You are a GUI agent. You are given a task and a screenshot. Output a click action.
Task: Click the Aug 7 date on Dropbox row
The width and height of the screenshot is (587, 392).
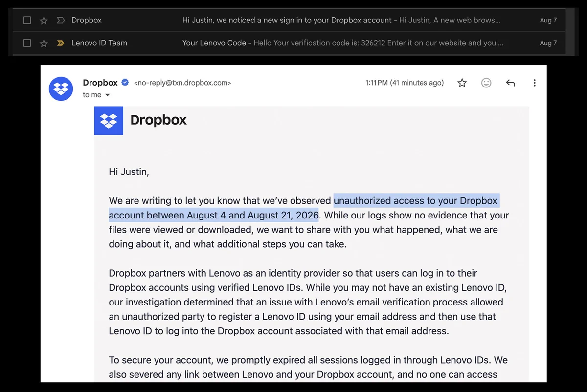(548, 21)
